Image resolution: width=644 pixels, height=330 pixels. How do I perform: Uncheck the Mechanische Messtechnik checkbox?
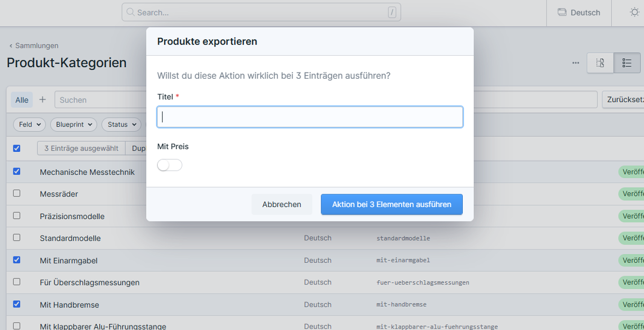17,171
